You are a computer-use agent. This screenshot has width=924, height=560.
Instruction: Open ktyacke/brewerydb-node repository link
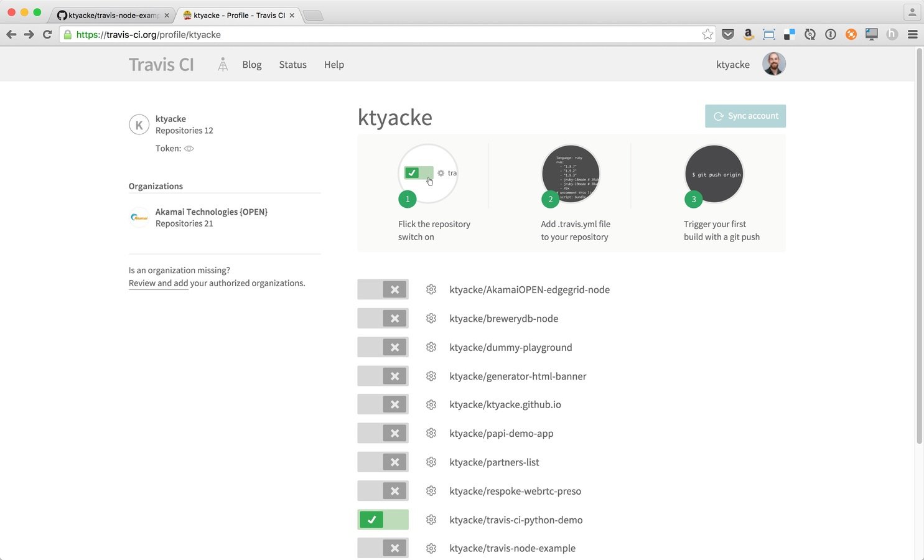point(503,318)
